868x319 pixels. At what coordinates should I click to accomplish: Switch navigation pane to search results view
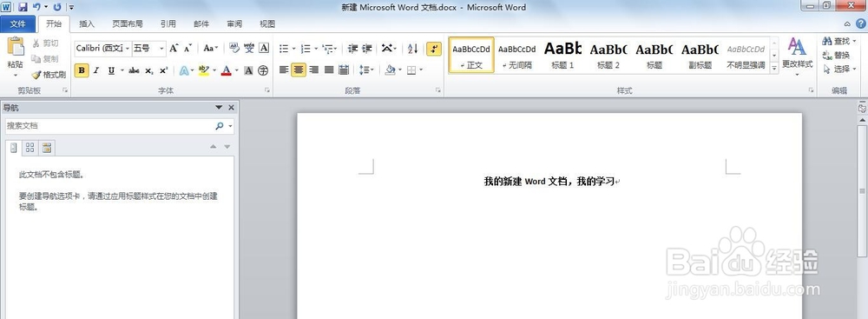click(x=47, y=148)
